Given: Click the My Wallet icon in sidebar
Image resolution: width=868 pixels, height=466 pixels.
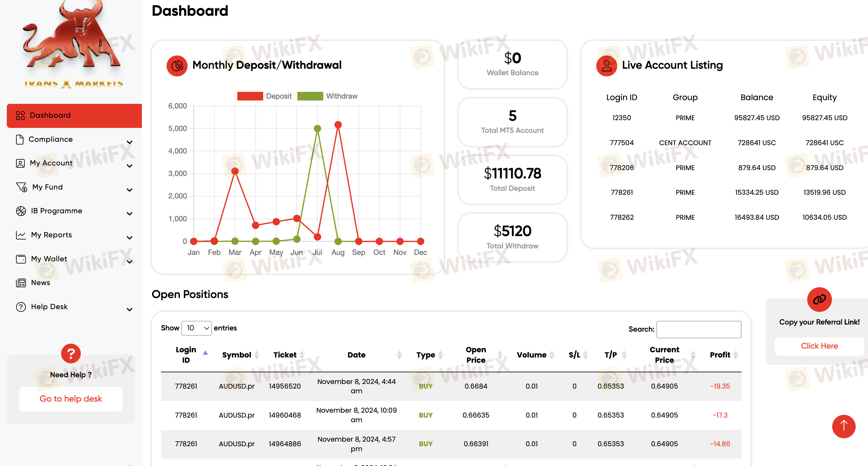Looking at the screenshot, I should click(x=21, y=259).
